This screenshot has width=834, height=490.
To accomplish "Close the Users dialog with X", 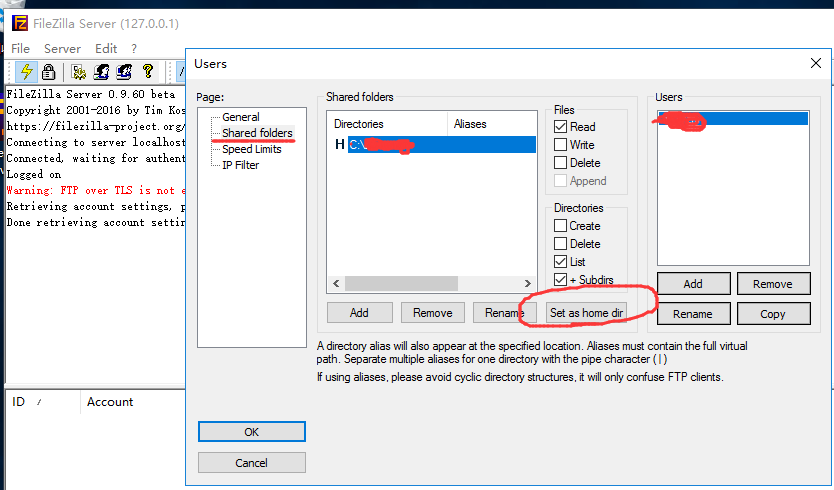I will tap(815, 64).
